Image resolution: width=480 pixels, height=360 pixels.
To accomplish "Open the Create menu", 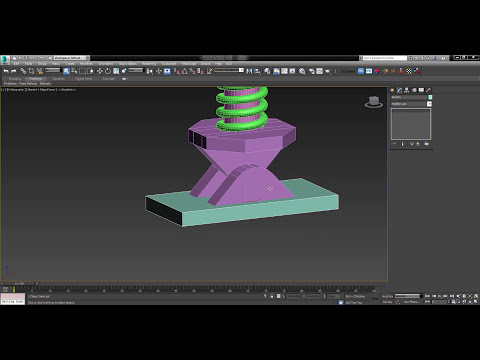I will click(x=70, y=64).
